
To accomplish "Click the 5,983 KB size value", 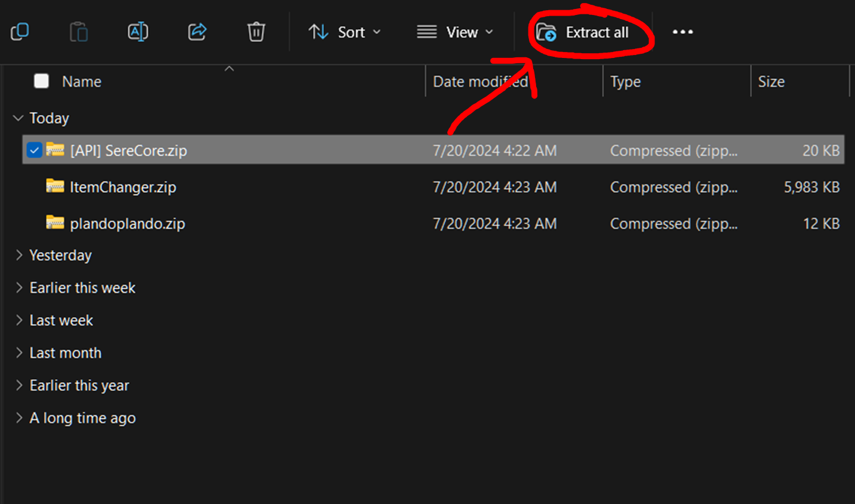I will point(811,187).
